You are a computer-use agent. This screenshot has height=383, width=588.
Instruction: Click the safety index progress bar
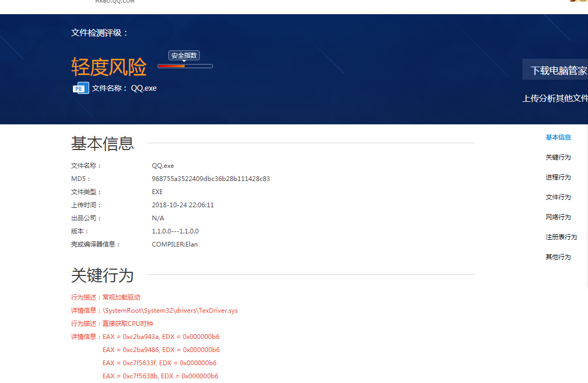tap(185, 66)
